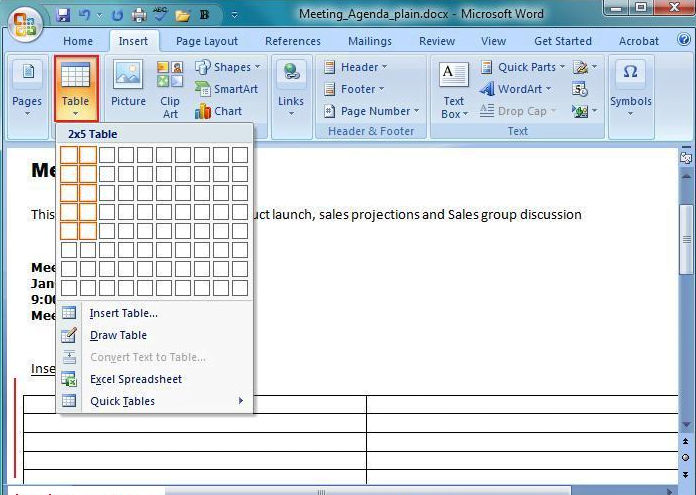Click the Get Started tab
The image size is (696, 495).
(563, 41)
